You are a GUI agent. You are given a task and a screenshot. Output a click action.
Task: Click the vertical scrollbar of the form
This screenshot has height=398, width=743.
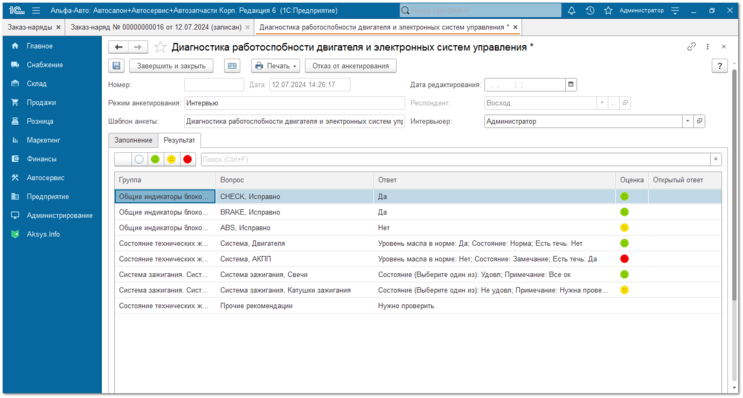point(734,185)
